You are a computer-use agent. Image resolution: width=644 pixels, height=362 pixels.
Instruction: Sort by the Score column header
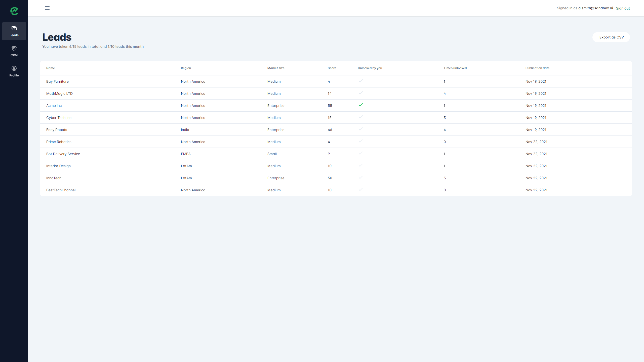332,68
